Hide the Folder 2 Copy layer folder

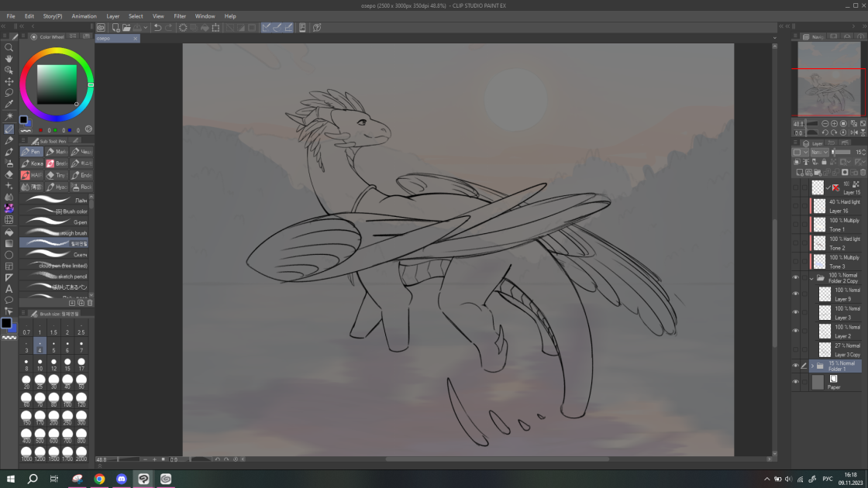tap(795, 278)
